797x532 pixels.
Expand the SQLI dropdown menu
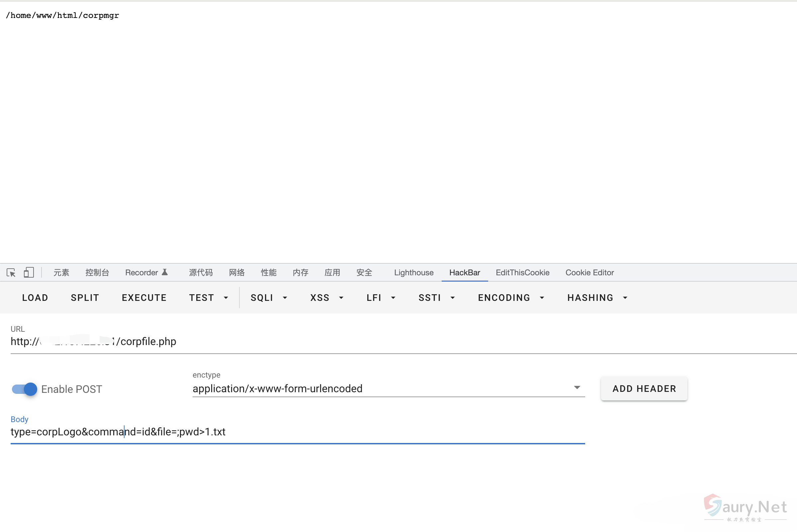[x=269, y=298]
